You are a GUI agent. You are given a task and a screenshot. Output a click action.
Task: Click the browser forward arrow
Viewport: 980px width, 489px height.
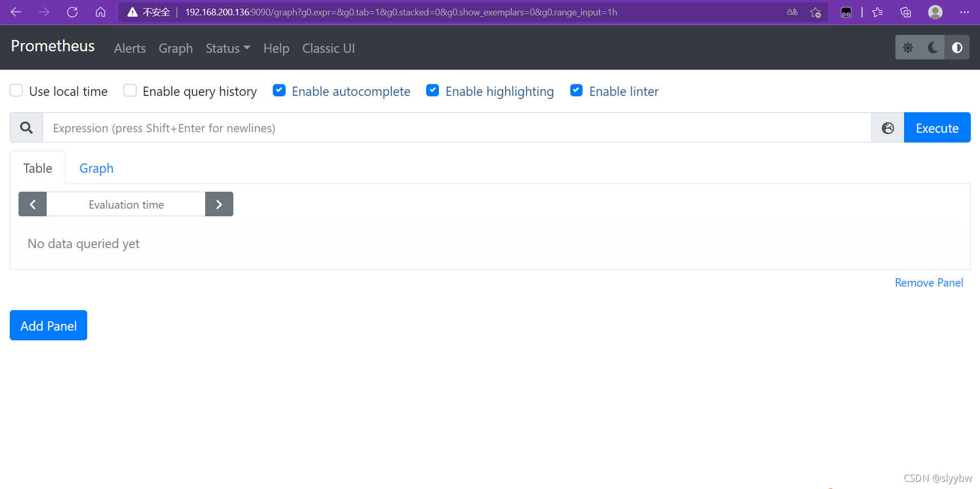[44, 12]
